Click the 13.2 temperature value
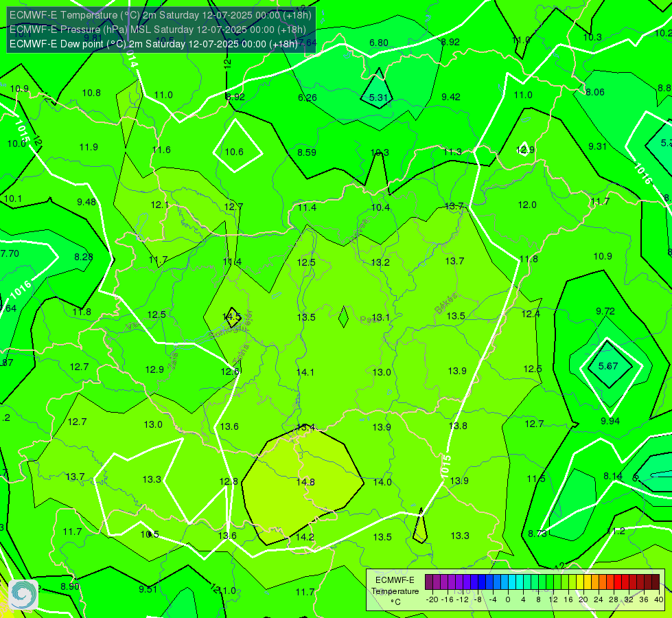Viewport: 672px width, 618px height. tap(380, 262)
